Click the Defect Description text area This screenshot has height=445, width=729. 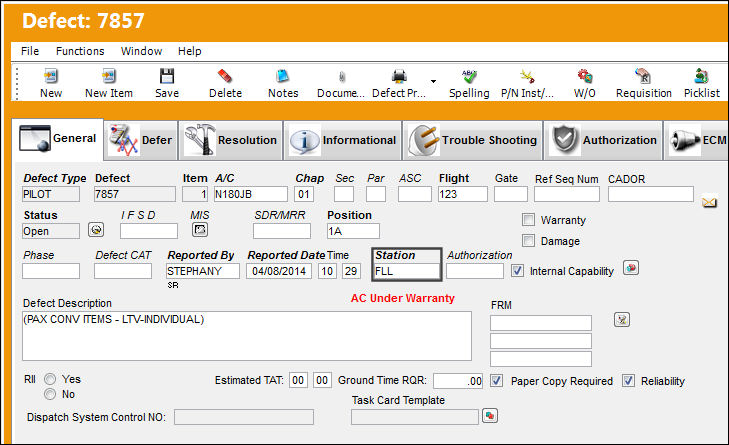247,336
